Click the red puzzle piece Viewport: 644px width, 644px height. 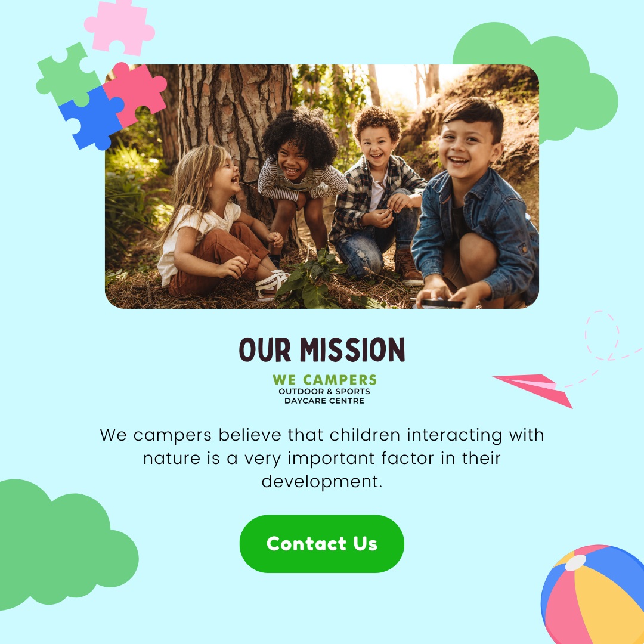pyautogui.click(x=136, y=94)
